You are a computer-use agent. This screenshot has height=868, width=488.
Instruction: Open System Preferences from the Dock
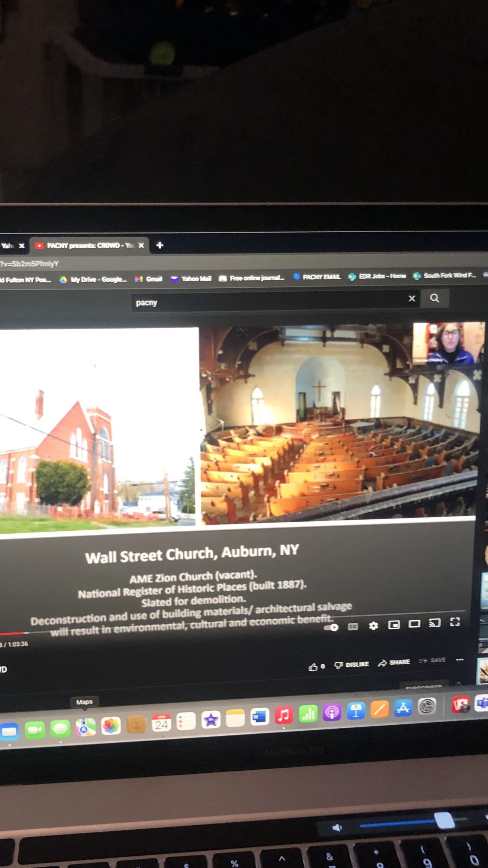[427, 707]
